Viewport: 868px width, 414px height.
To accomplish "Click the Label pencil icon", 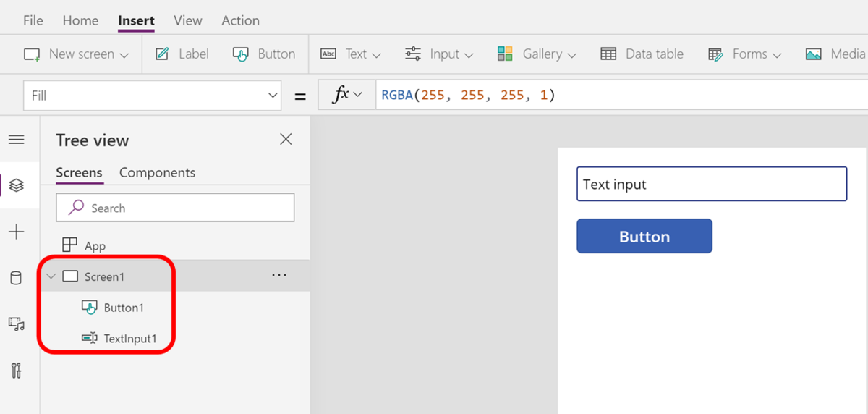I will 163,54.
